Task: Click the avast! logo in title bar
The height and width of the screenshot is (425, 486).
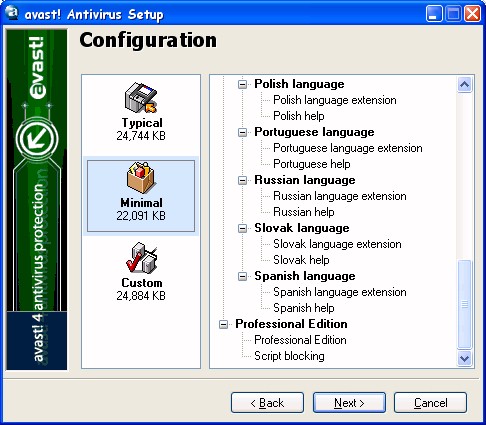Action: (x=12, y=13)
